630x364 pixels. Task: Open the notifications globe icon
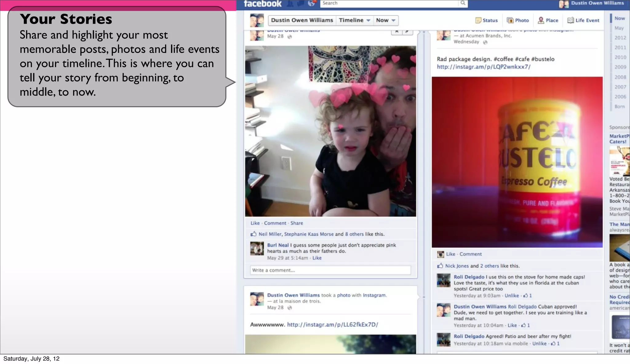tap(312, 3)
